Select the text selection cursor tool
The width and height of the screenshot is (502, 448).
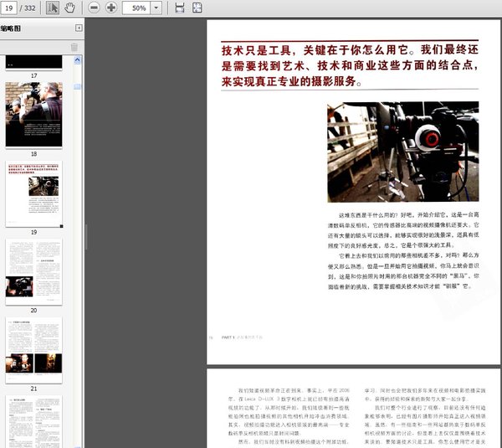pyautogui.click(x=53, y=8)
